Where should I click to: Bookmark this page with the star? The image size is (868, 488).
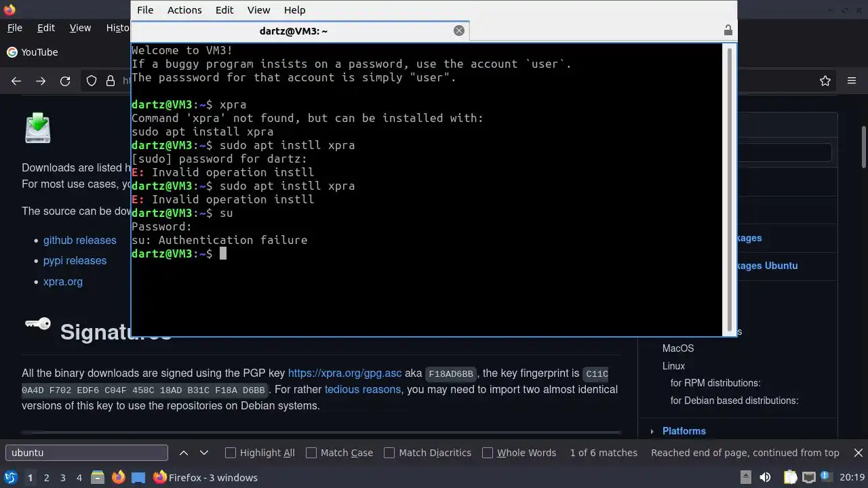(825, 81)
